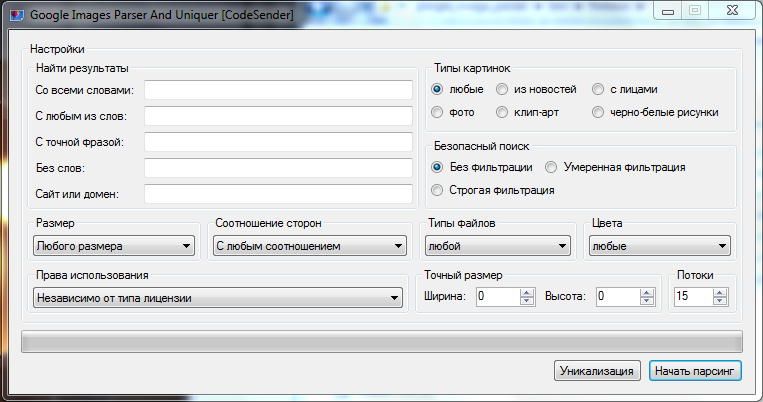Choose "Умеренная фильтрация" safe search

click(551, 167)
